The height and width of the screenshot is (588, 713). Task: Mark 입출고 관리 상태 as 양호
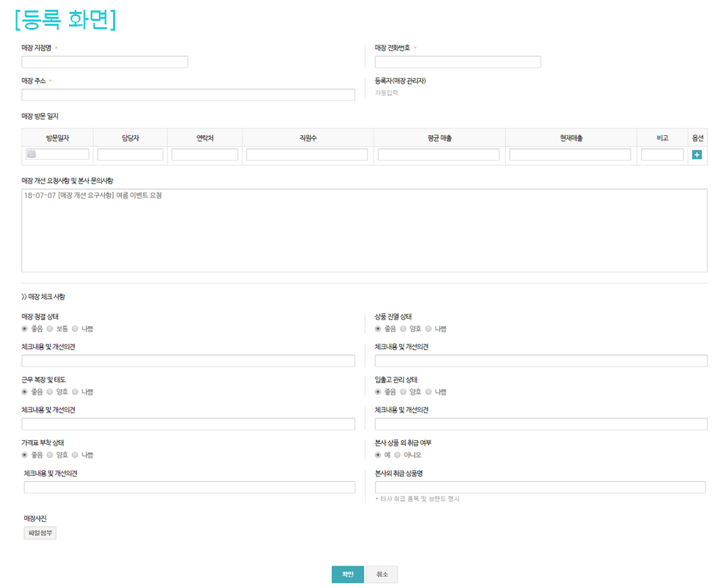click(x=403, y=392)
